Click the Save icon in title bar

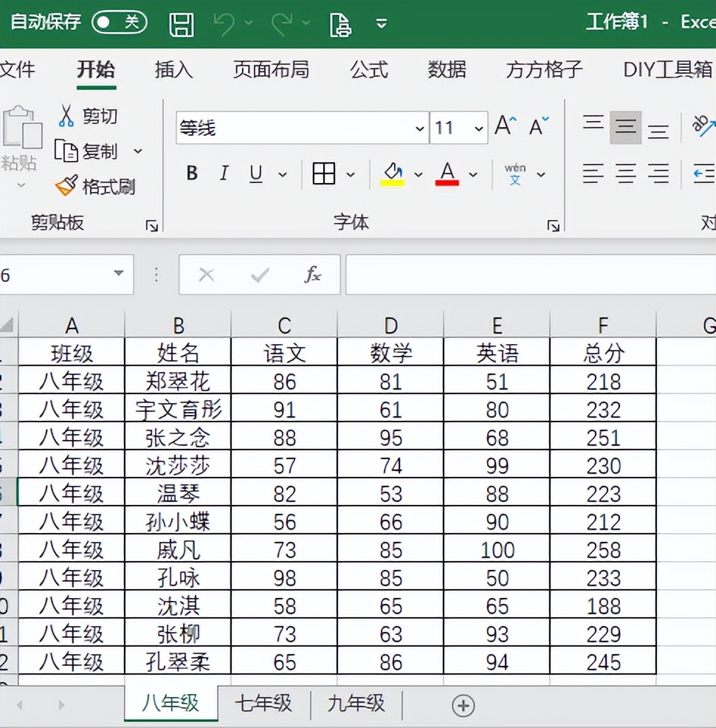pyautogui.click(x=182, y=24)
